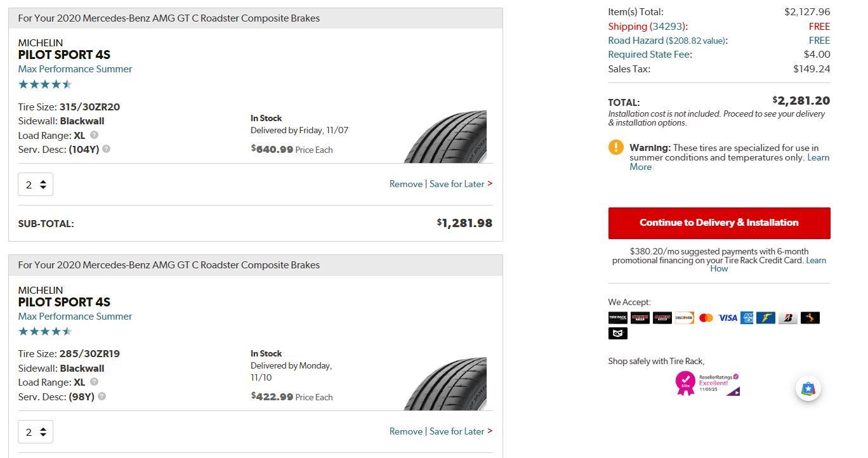This screenshot has height=458, width=868.
Task: Click the Load Range help icon for 285/30ZR19
Action: 94,382
